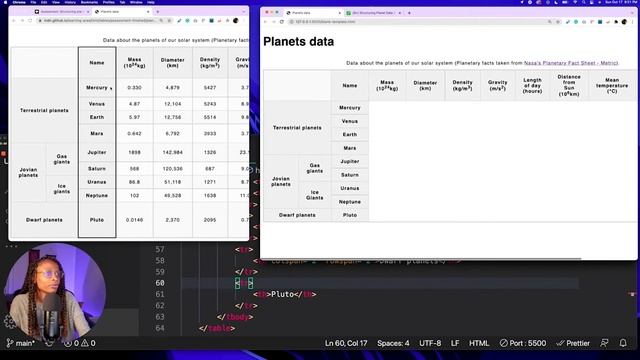
Task: Click 142,984 diameter cell in left table
Action: (x=173, y=152)
